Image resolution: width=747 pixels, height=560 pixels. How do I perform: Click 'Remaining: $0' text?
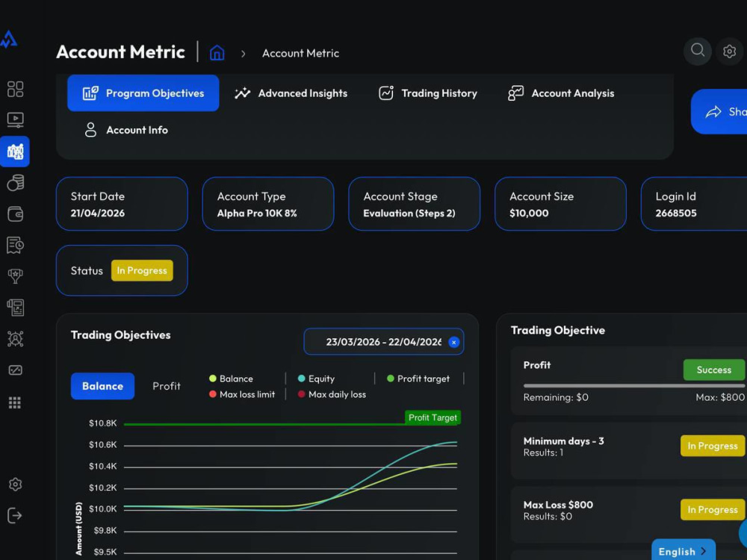coord(556,398)
